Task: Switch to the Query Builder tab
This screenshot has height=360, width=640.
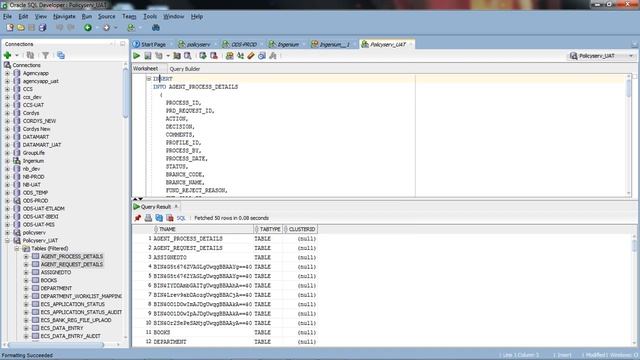Action: [184, 69]
